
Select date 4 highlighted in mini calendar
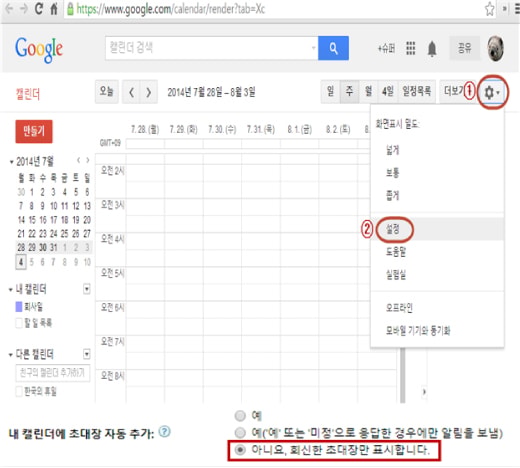point(21,262)
